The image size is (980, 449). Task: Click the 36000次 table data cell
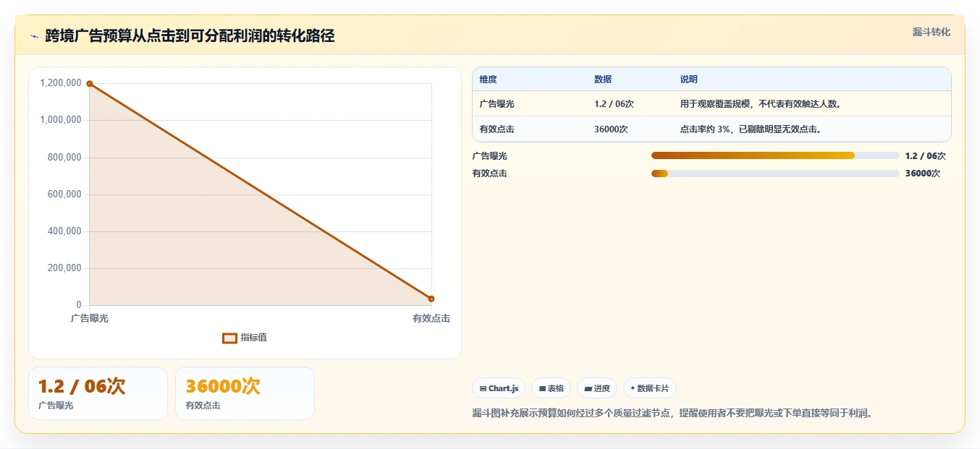611,129
